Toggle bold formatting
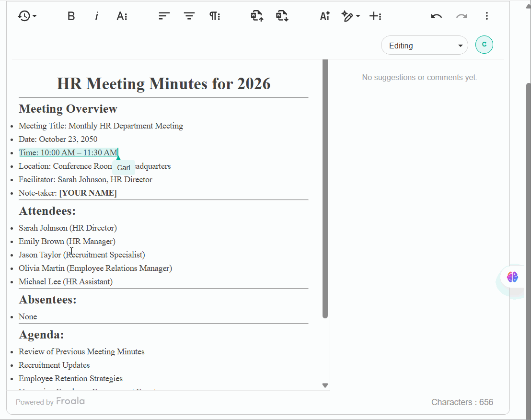Viewport: 531px width, 420px height. coord(71,16)
